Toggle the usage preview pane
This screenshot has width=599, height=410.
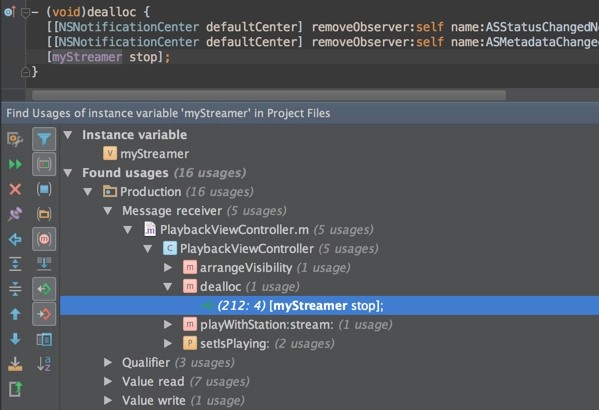pyautogui.click(x=44, y=339)
